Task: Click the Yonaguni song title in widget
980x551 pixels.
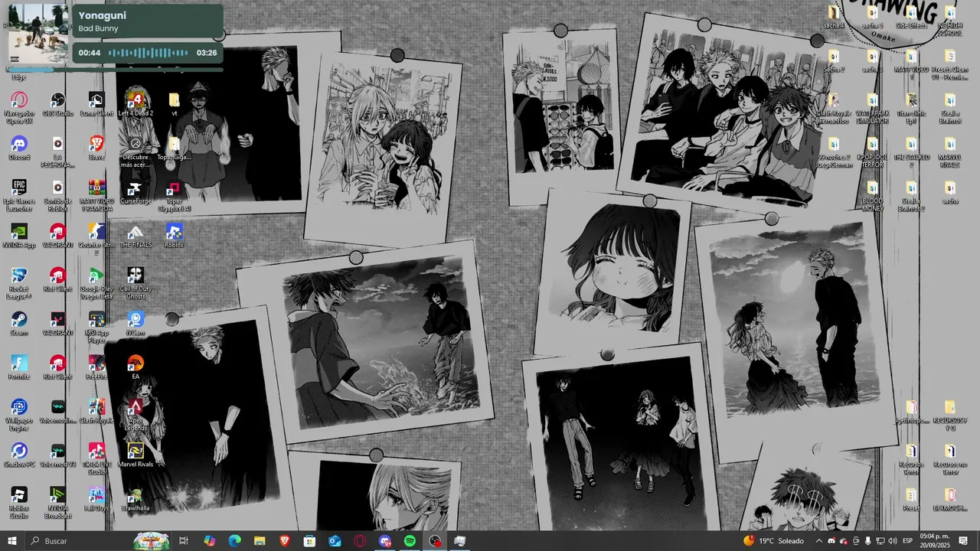Action: point(102,15)
